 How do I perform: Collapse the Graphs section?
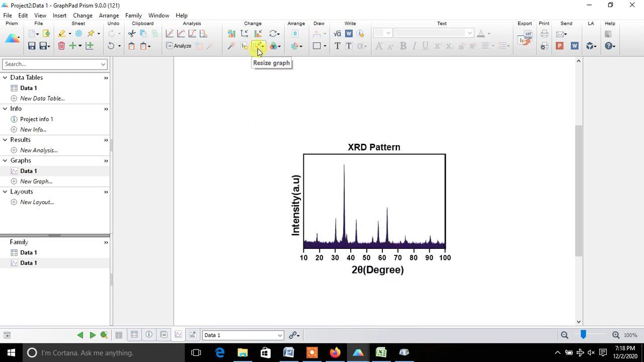5,160
